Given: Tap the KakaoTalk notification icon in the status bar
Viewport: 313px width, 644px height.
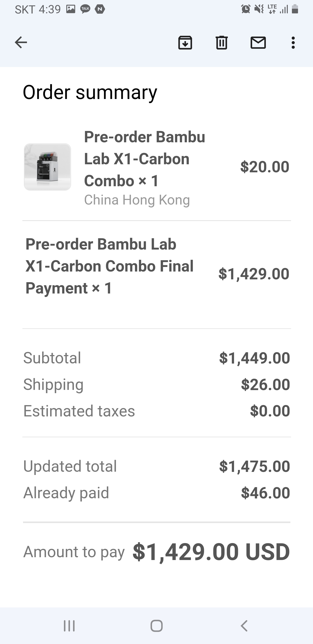Looking at the screenshot, I should pos(85,9).
